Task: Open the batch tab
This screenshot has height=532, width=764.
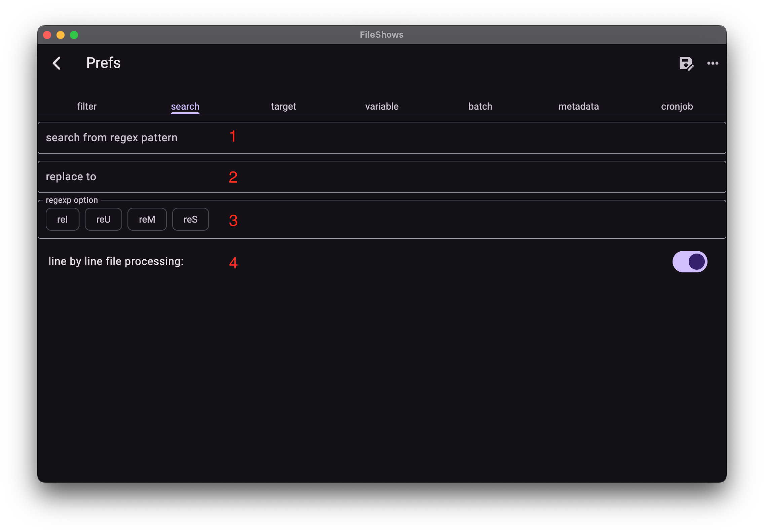Action: 480,106
